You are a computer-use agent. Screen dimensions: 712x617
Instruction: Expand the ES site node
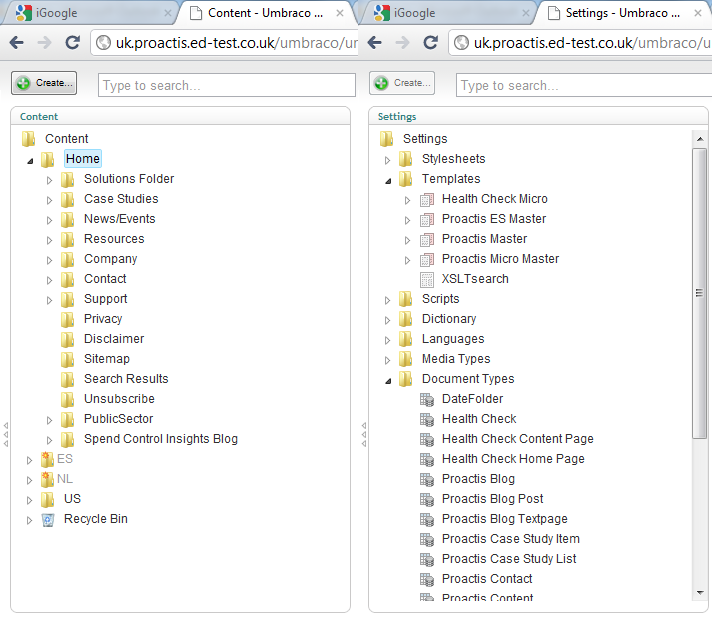point(29,460)
